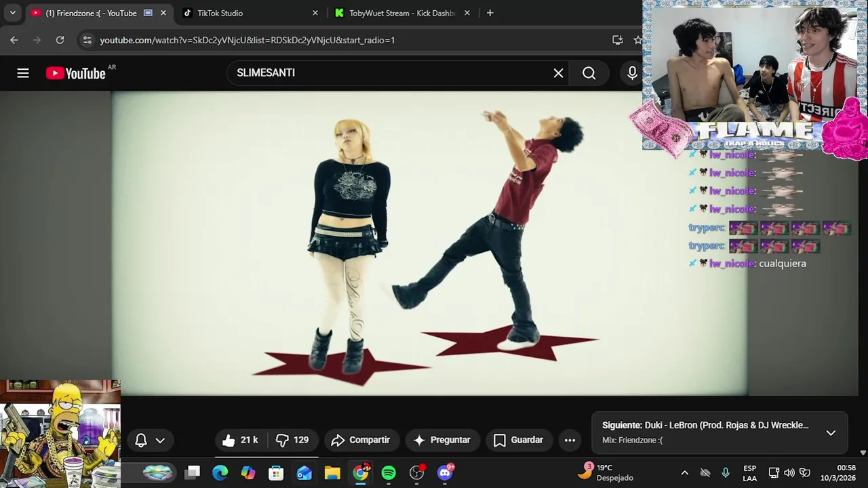Bookmark this page with the star

(x=637, y=40)
